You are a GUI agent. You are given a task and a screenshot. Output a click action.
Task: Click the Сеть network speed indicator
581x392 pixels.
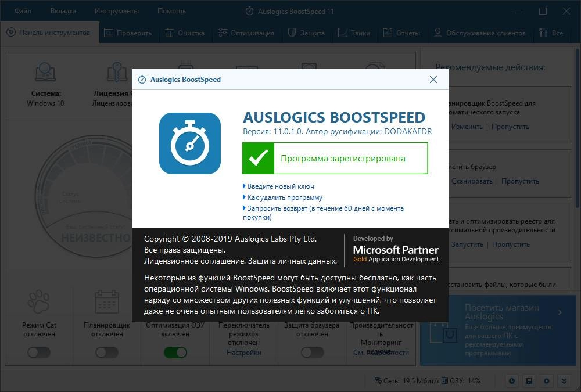click(407, 381)
